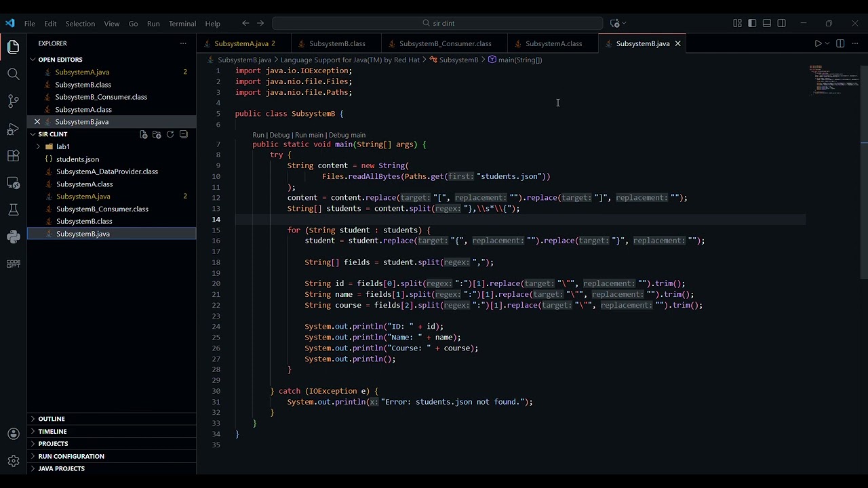
Task: Open the Help menu
Action: click(x=213, y=23)
